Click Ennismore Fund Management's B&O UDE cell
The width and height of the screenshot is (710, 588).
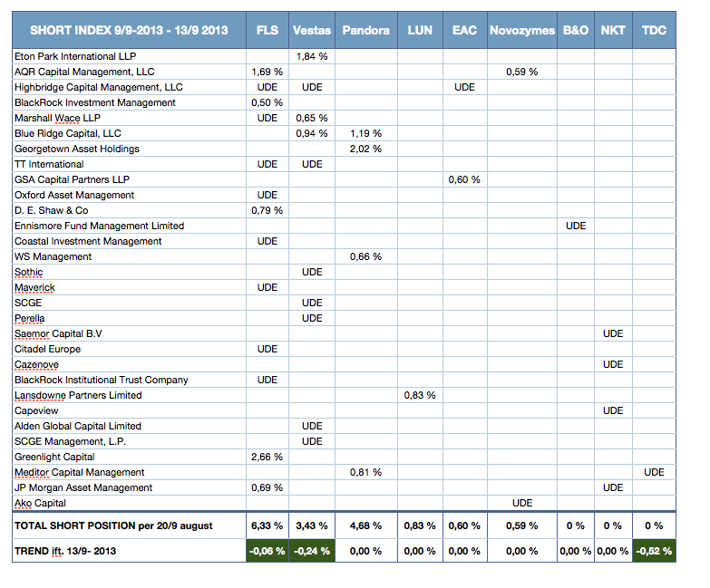pyautogui.click(x=576, y=226)
